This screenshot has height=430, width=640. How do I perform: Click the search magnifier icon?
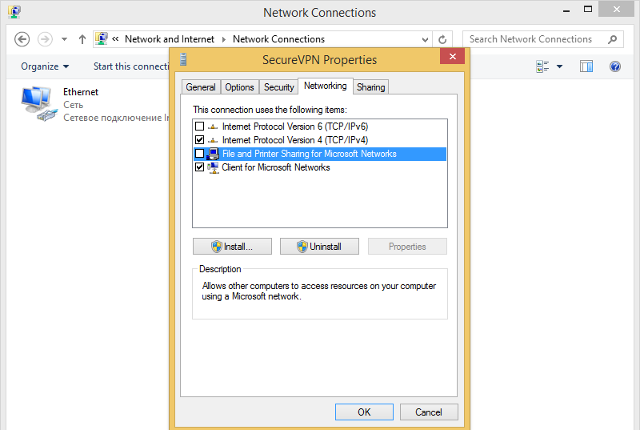tap(612, 39)
